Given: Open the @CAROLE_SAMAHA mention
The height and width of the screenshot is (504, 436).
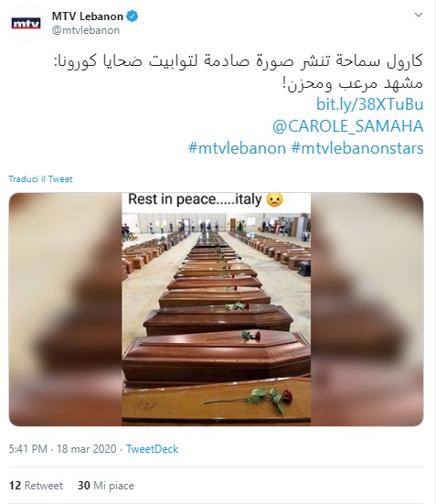Looking at the screenshot, I should pyautogui.click(x=347, y=126).
